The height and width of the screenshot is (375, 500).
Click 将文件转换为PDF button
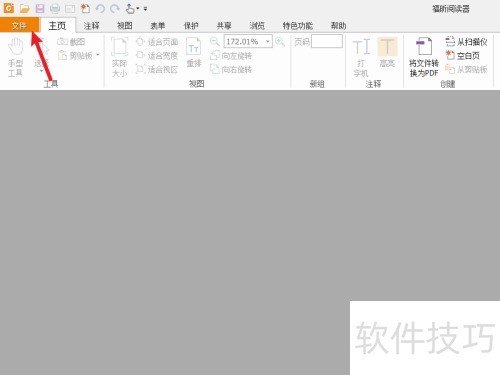coord(424,57)
